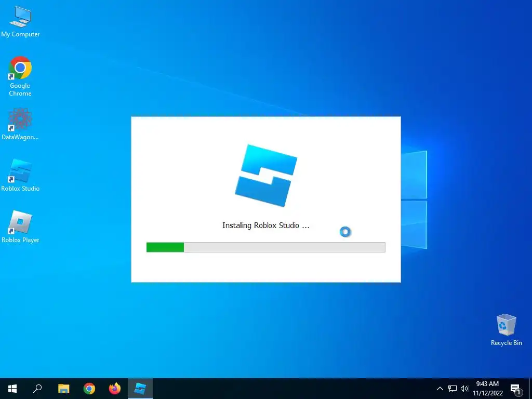532x399 pixels.
Task: Show hidden system tray icons
Action: pos(440,389)
